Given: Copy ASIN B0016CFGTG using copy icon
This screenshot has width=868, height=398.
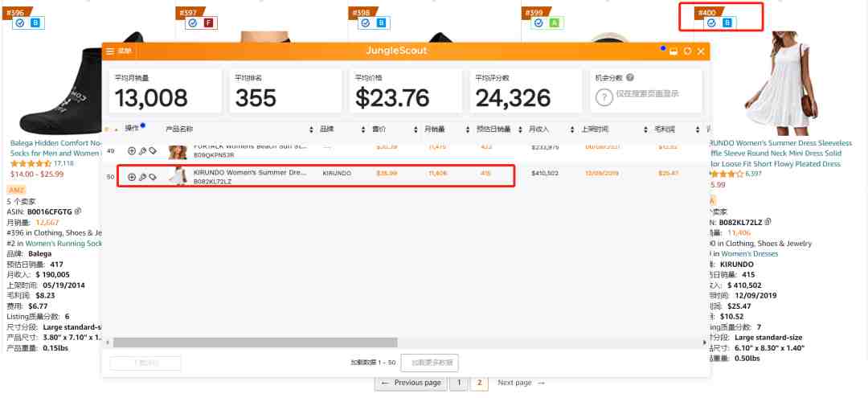Looking at the screenshot, I should (x=78, y=211).
